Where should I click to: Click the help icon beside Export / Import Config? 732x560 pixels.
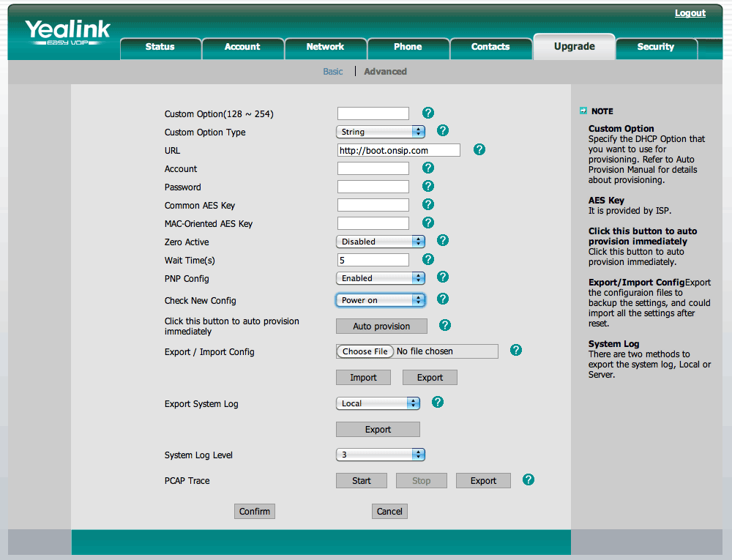[515, 350]
